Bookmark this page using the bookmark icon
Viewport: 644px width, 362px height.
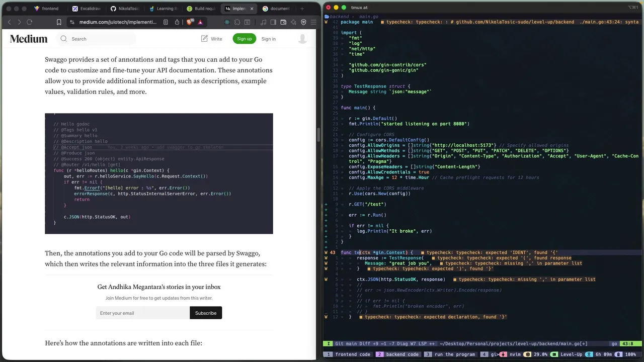tap(59, 22)
